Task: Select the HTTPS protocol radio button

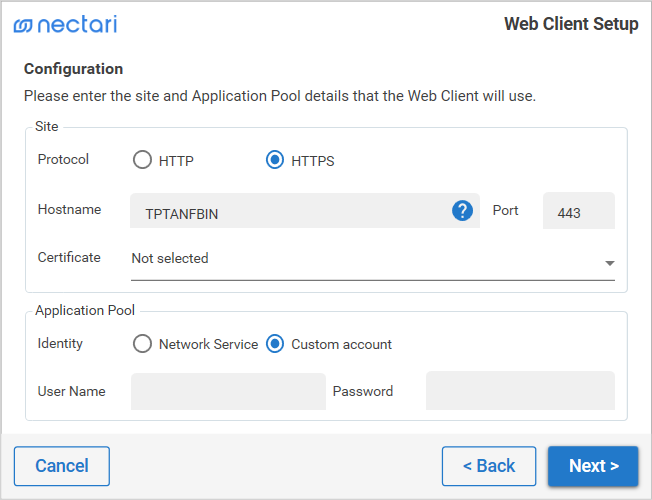Action: (275, 160)
